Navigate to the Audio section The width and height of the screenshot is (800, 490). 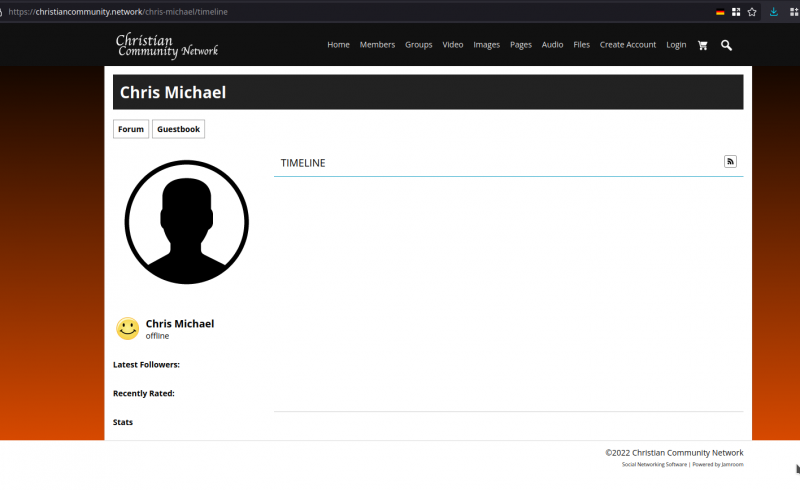tap(552, 45)
